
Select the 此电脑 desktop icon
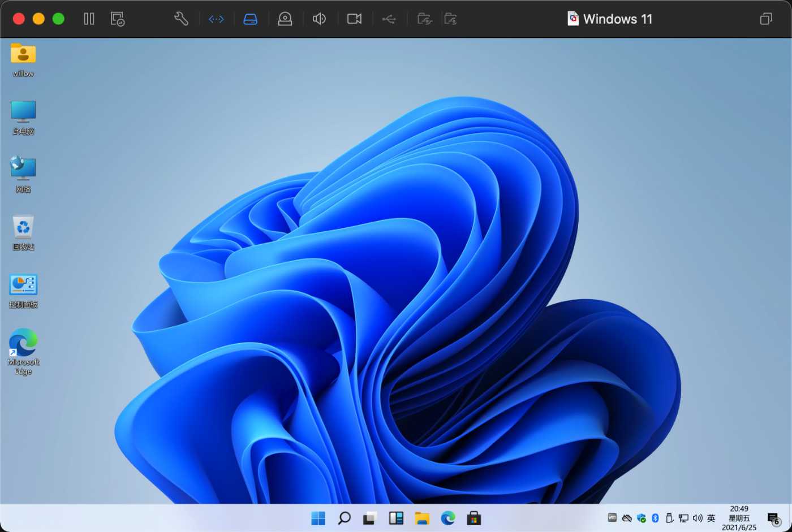coord(23,118)
